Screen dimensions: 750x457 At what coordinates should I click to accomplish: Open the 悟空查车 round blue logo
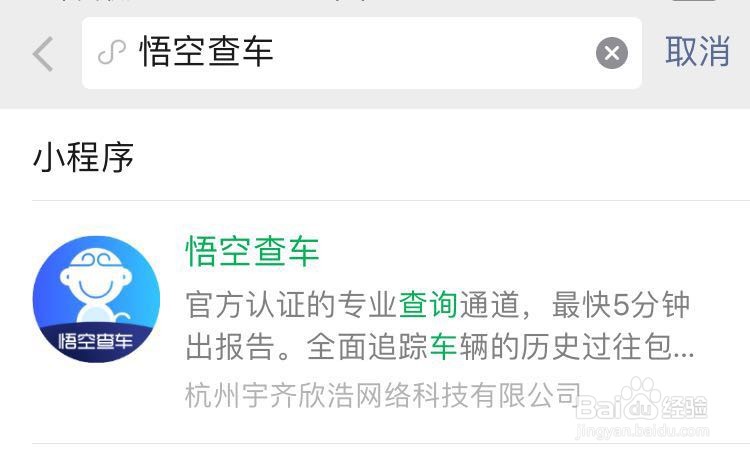pyautogui.click(x=96, y=299)
